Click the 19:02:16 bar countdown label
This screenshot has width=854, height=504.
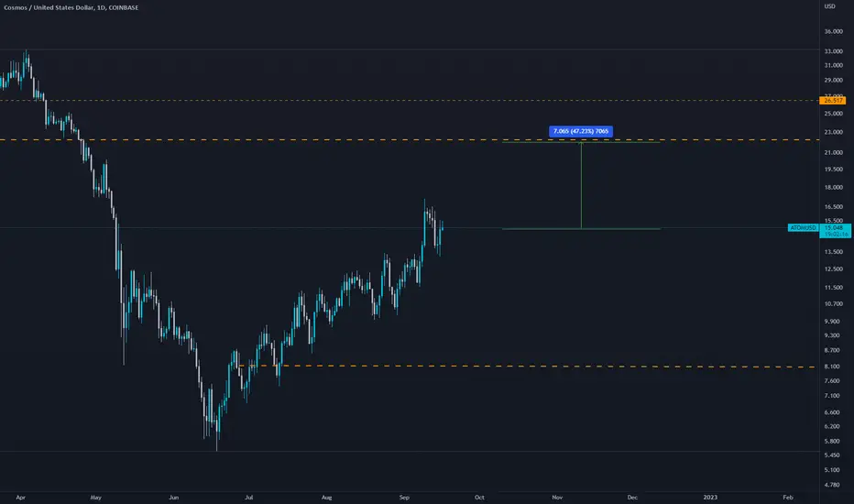[835, 235]
